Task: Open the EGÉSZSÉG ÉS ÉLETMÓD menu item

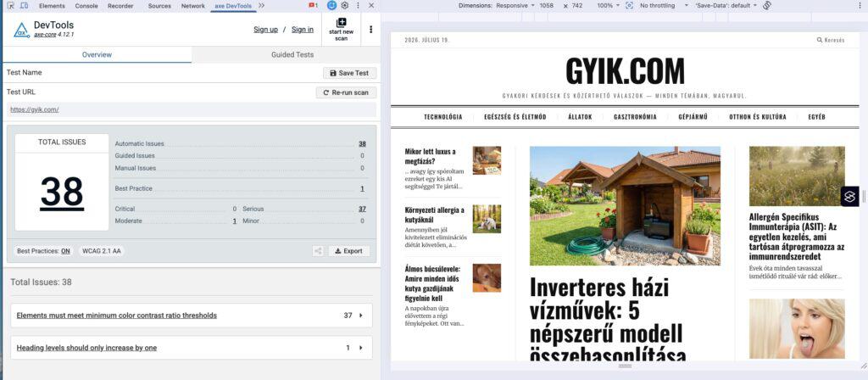Action: (515, 117)
